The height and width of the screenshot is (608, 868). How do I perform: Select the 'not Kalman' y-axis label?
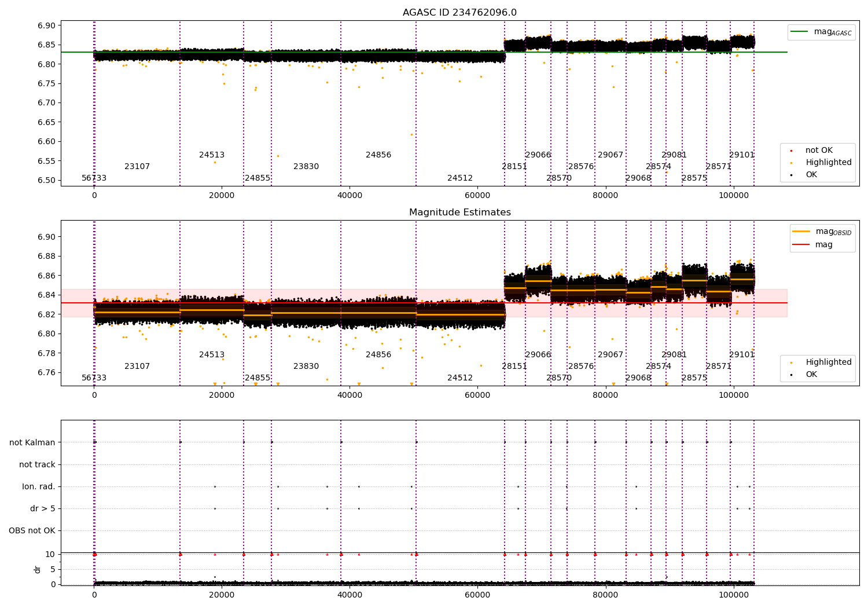pos(32,442)
